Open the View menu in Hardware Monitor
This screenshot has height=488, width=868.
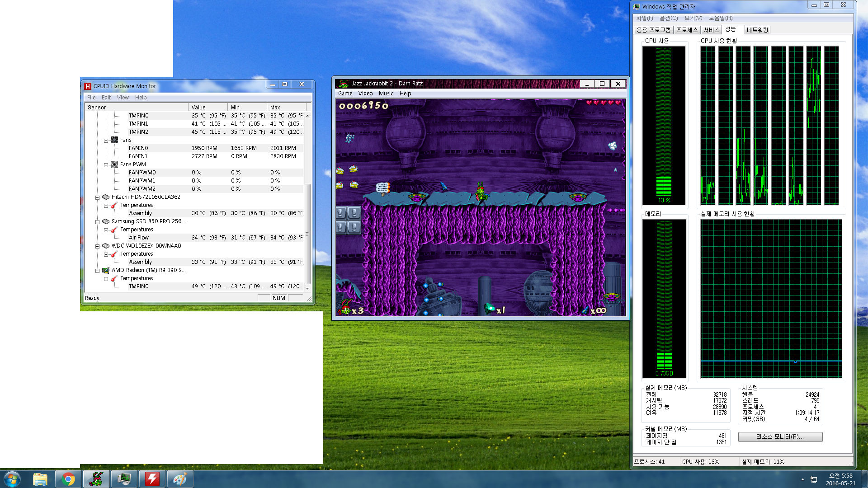tap(123, 98)
